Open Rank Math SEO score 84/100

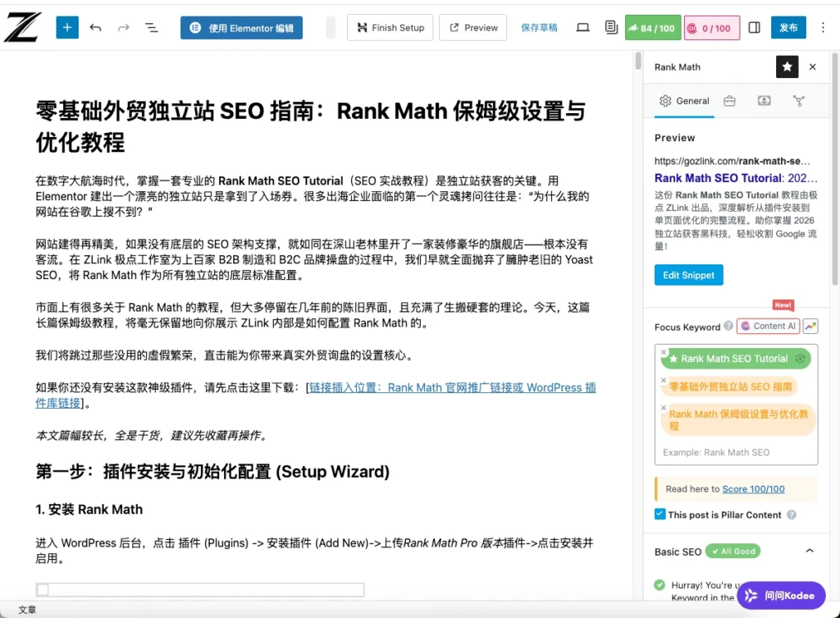pos(653,28)
